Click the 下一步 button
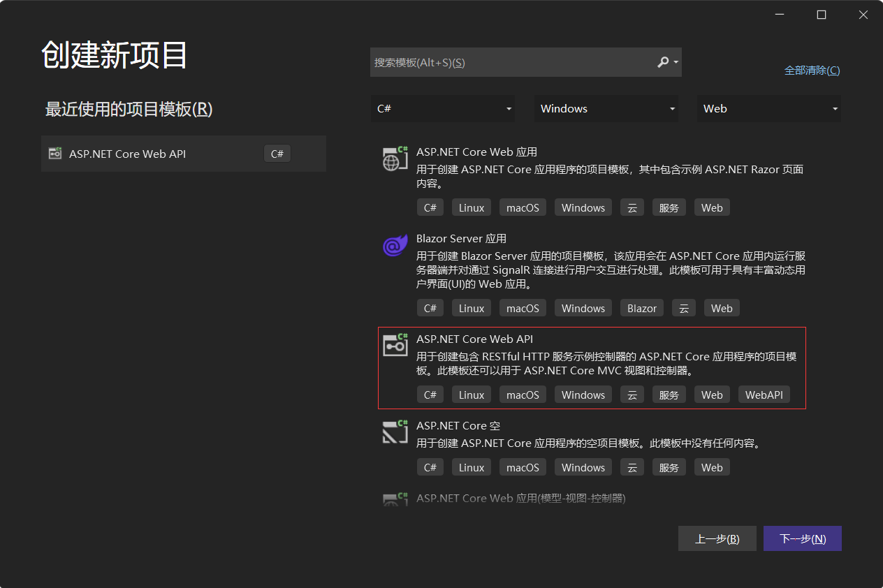 (803, 538)
